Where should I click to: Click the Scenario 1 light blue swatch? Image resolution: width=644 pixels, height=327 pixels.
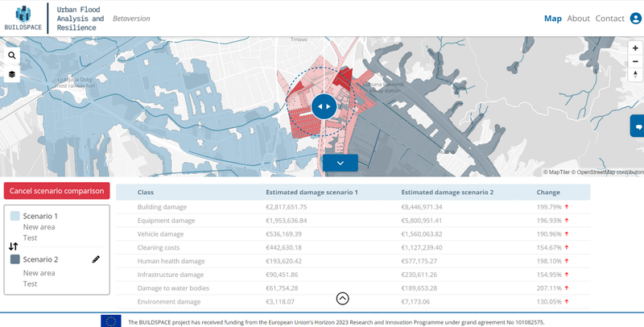(x=15, y=216)
